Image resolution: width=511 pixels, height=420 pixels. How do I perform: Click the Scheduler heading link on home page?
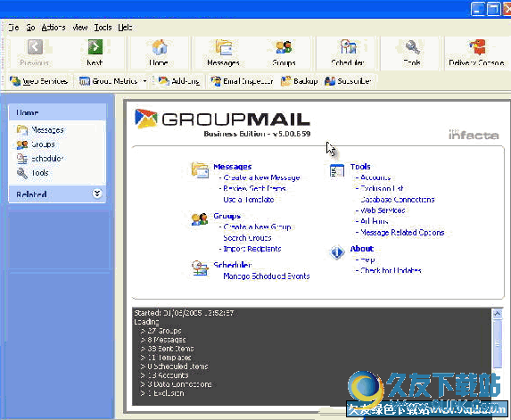click(233, 265)
